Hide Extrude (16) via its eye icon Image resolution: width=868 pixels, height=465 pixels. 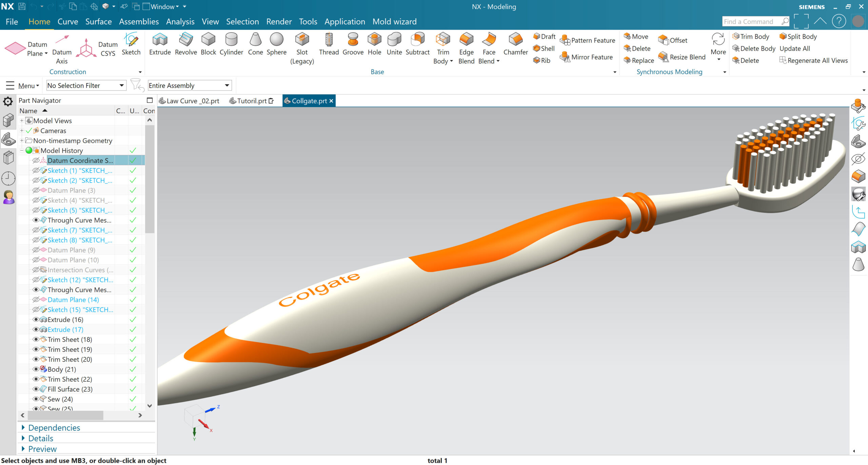(x=36, y=320)
